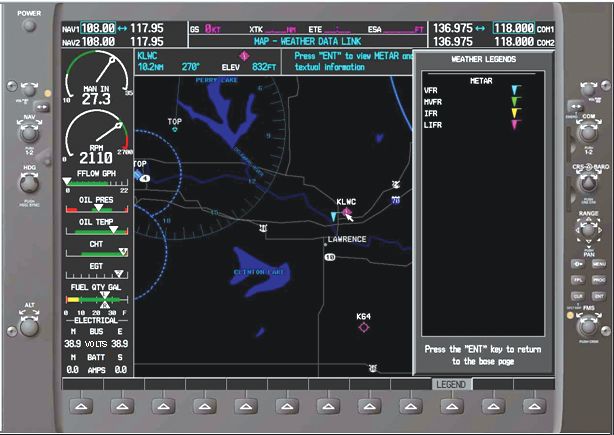
Task: Click the magenta LIFR legend flag
Action: (516, 125)
